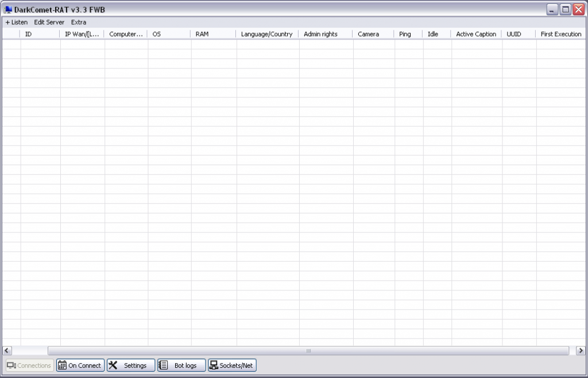Sort by the Ping column header
The width and height of the screenshot is (588, 378).
[x=408, y=34]
